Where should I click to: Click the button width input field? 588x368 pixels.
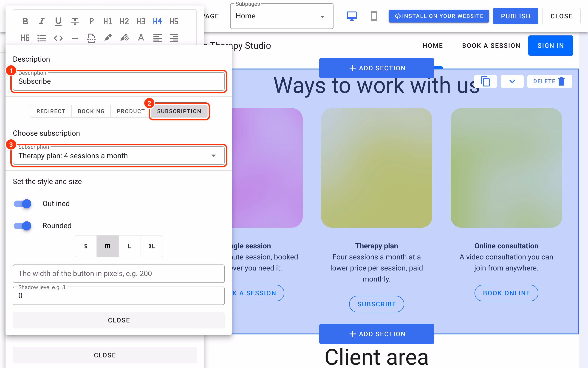pyautogui.click(x=119, y=273)
